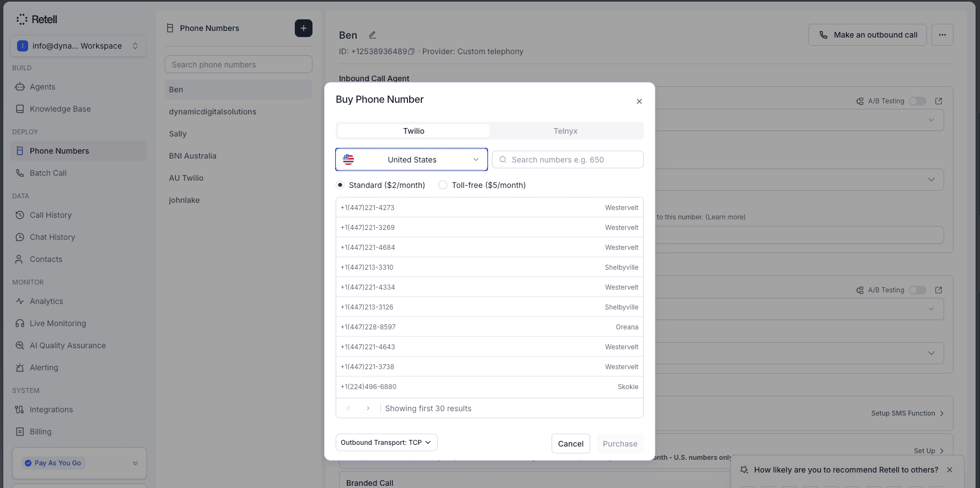
Task: Select number +1(447)221-4334
Action: tap(490, 287)
